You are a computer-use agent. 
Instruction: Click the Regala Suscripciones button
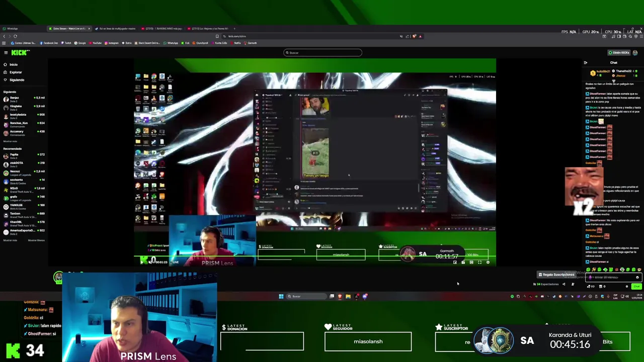pos(556,275)
